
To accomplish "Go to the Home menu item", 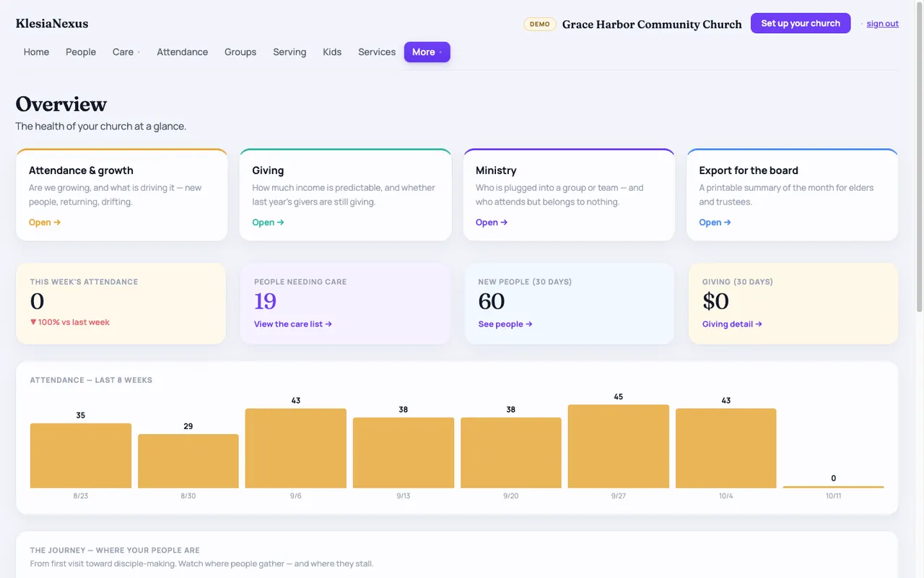I will 36,52.
